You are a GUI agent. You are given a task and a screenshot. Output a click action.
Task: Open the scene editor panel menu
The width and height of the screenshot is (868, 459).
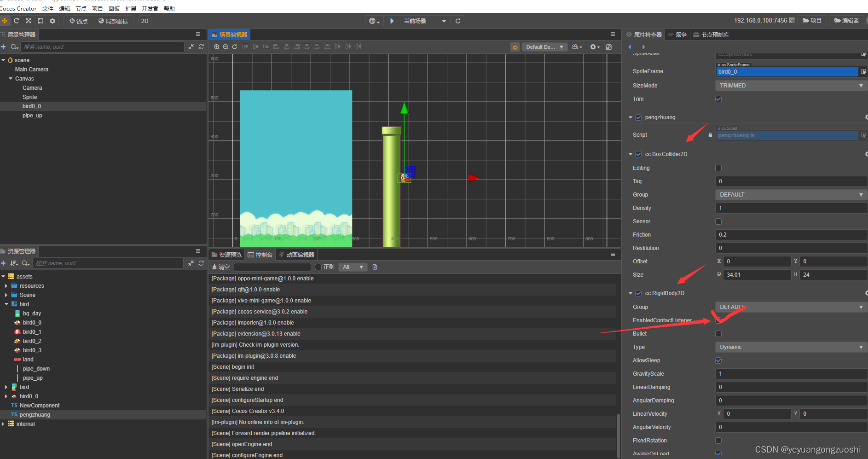point(613,35)
